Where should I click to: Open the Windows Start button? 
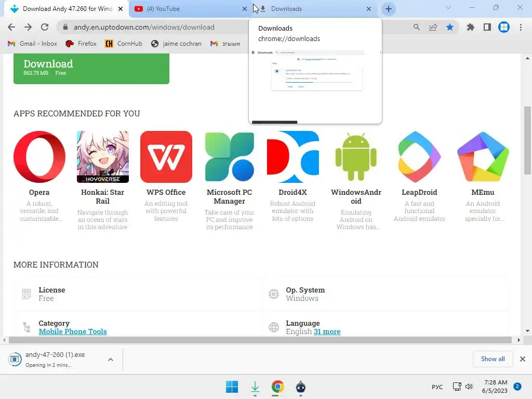(232, 387)
